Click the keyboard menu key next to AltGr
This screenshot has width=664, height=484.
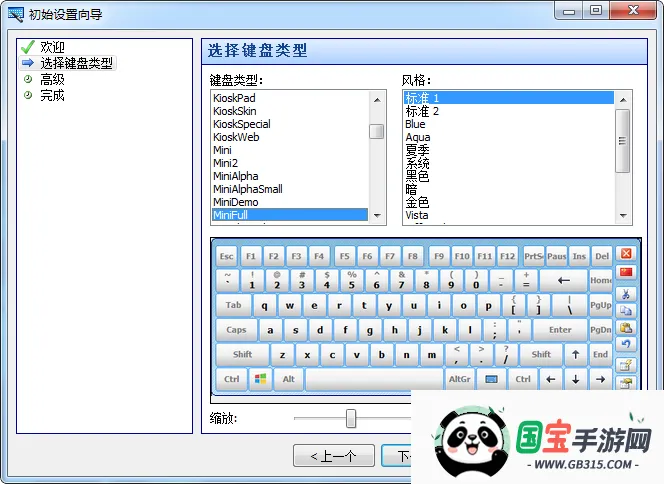pyautogui.click(x=491, y=379)
